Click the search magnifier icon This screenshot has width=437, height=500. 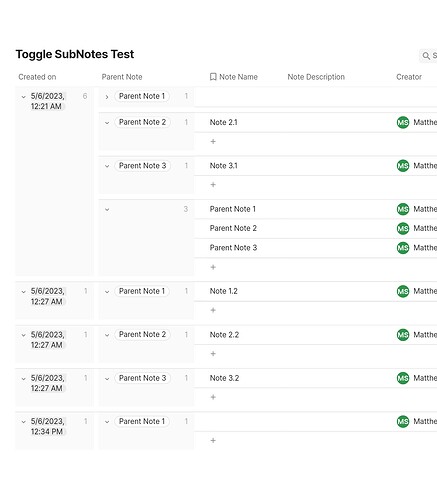click(426, 56)
